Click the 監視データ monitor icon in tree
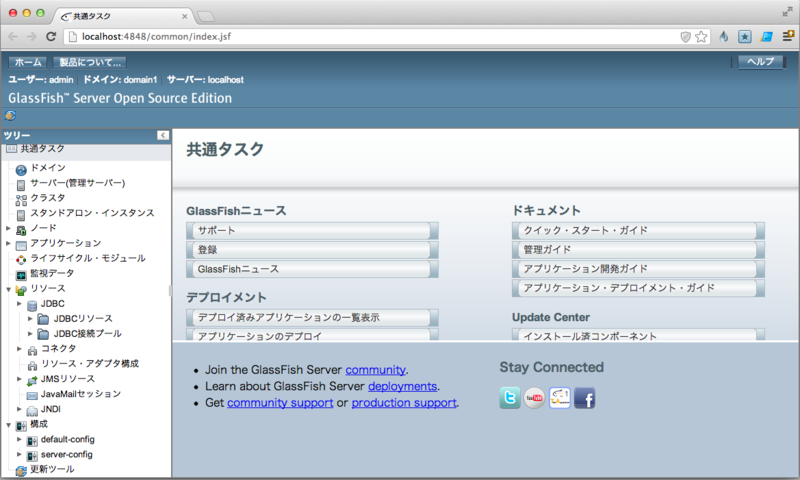Screen dimensions: 800x480 pyautogui.click(x=21, y=274)
